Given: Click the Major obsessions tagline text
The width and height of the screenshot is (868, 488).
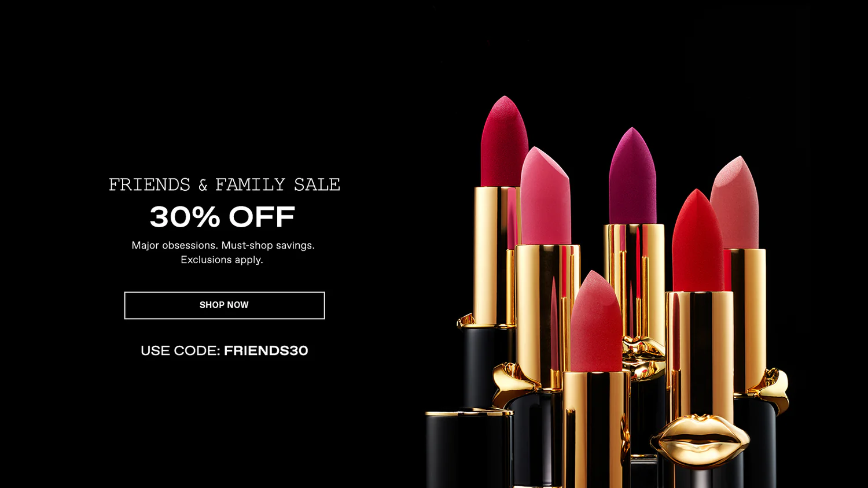Looking at the screenshot, I should click(x=223, y=245).
